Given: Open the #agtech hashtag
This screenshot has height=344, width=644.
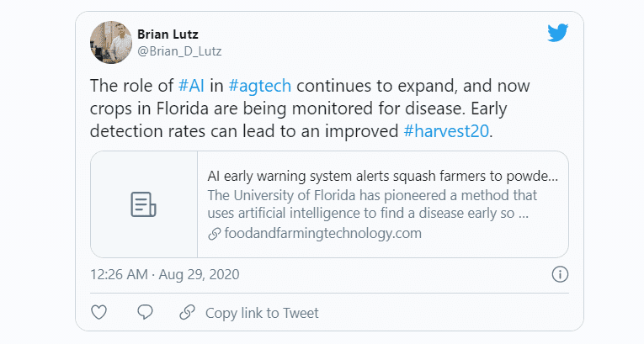Looking at the screenshot, I should coord(259,86).
